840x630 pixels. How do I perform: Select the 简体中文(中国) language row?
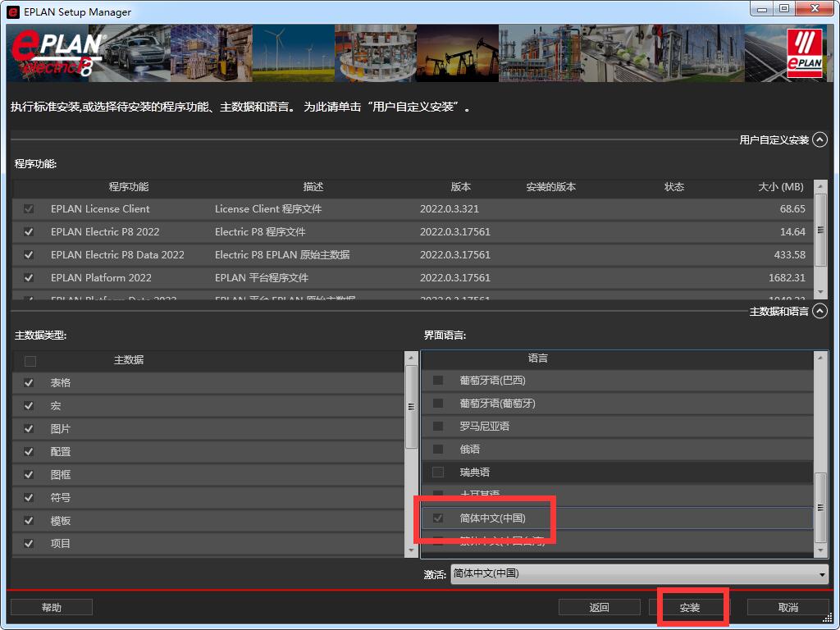(492, 518)
